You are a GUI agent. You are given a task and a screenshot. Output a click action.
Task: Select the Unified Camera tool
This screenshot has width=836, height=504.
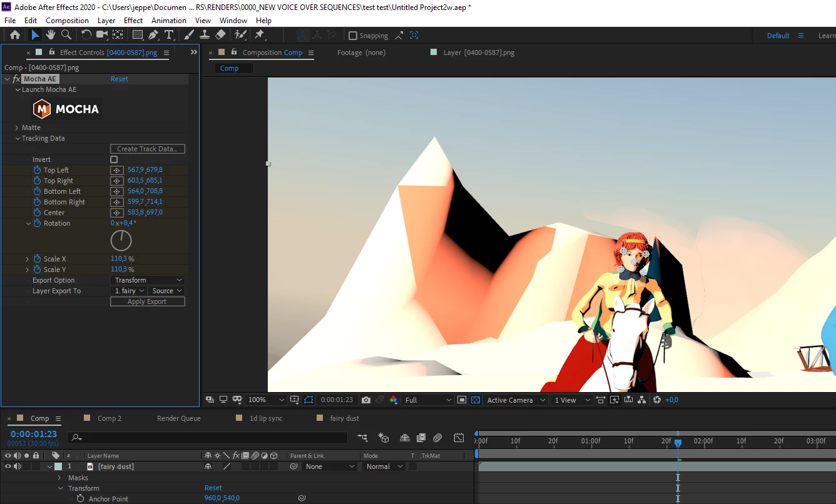tap(101, 35)
